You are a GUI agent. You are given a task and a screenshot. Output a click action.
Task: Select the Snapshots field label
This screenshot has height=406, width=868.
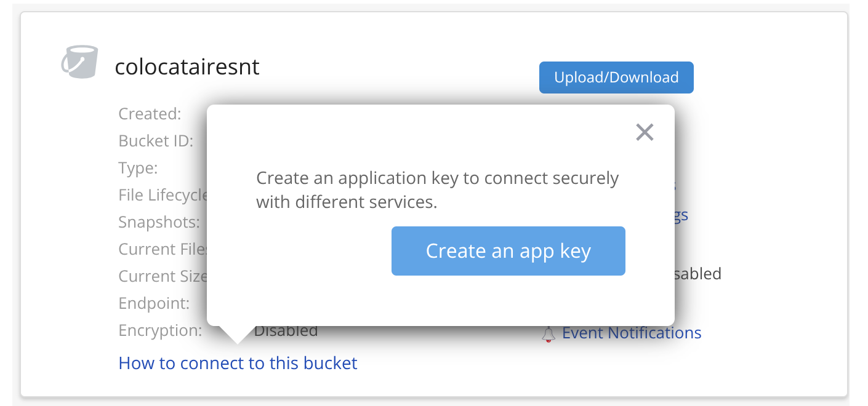[x=160, y=222]
